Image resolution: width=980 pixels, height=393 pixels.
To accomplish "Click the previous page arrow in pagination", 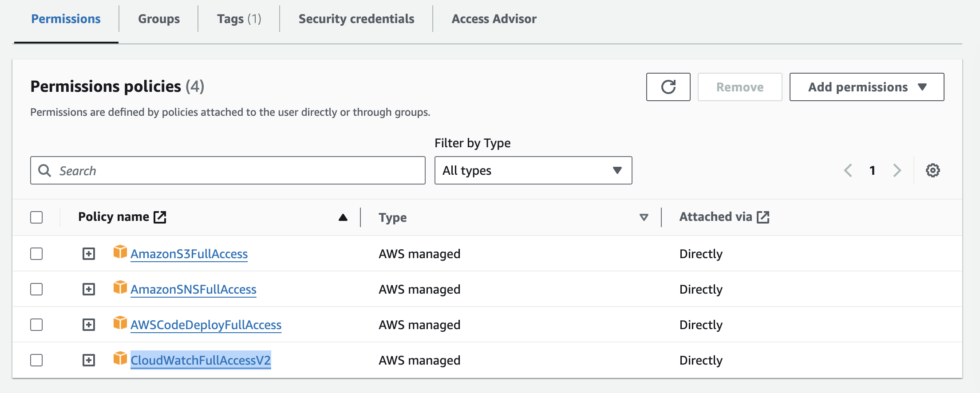I will pos(848,170).
